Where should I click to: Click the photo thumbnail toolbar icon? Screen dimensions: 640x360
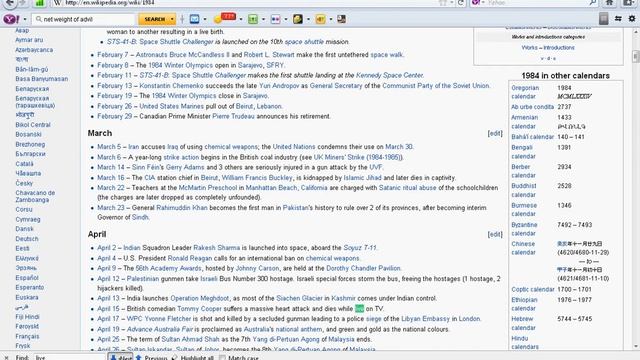coord(341,19)
